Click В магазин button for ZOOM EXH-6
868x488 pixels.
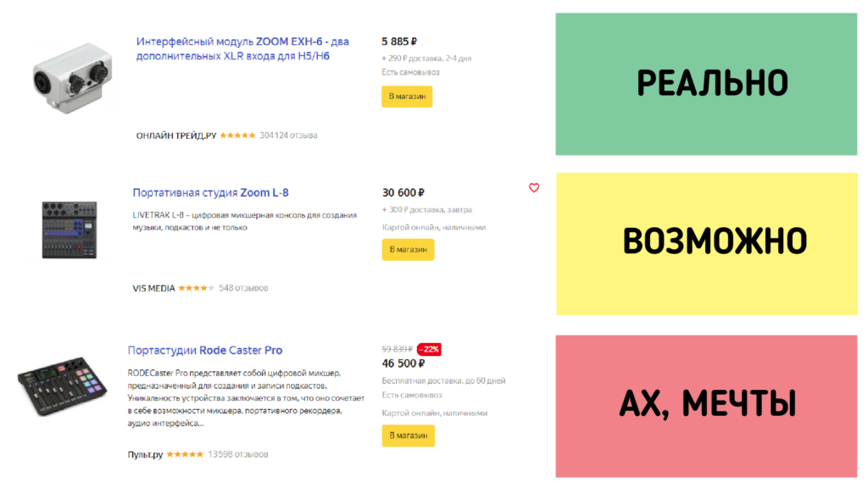pos(407,97)
